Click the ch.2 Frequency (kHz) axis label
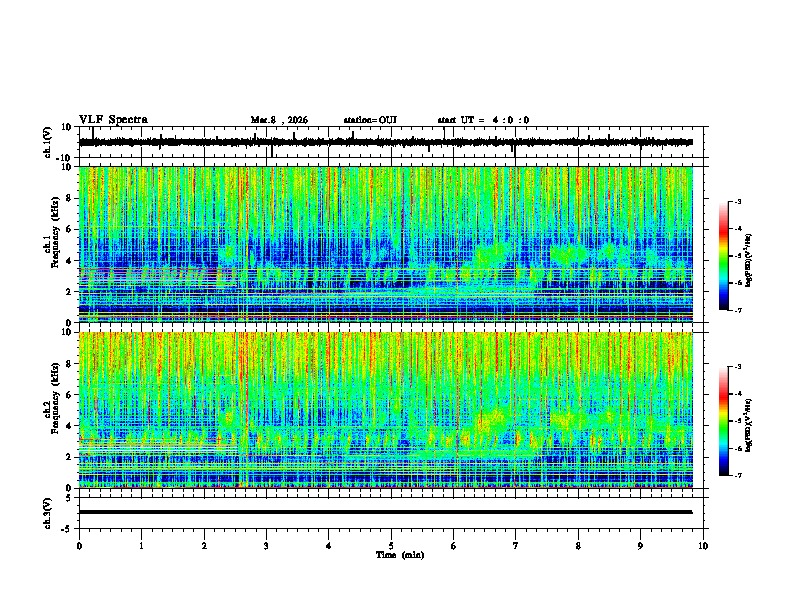This screenshot has width=792, height=612. (x=52, y=398)
